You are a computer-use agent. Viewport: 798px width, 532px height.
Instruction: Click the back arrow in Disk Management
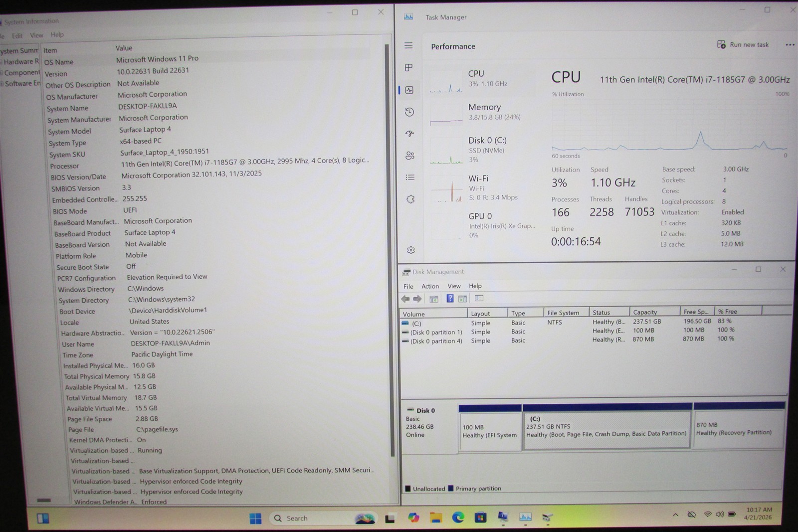pyautogui.click(x=405, y=299)
